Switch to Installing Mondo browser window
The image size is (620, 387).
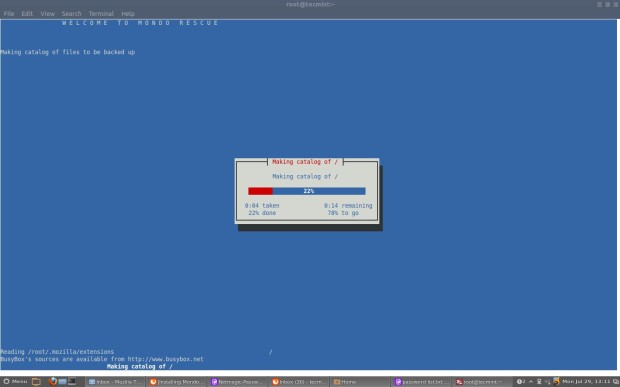(176, 382)
